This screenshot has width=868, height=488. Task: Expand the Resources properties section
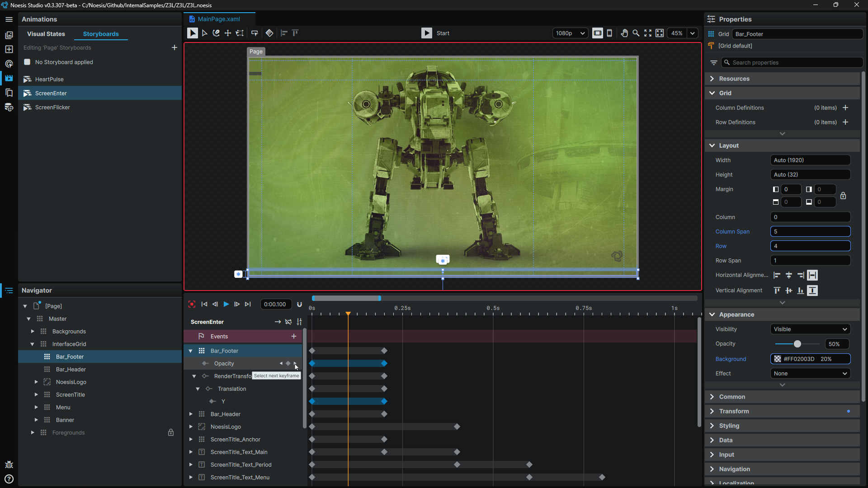point(782,79)
